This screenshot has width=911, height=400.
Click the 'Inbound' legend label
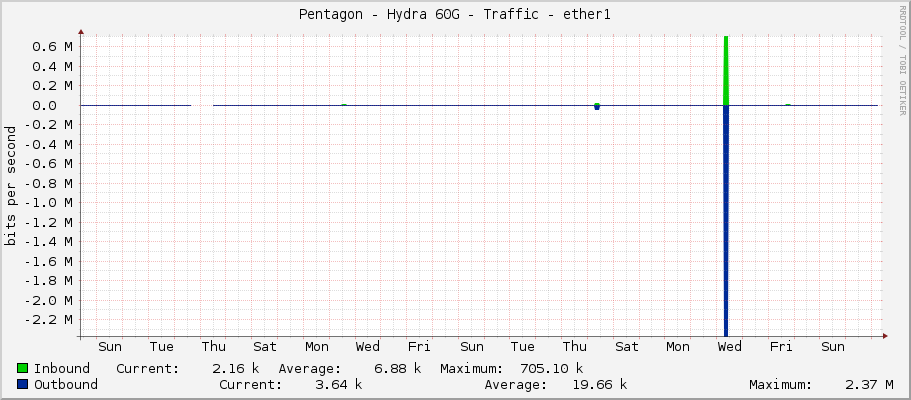(x=62, y=369)
